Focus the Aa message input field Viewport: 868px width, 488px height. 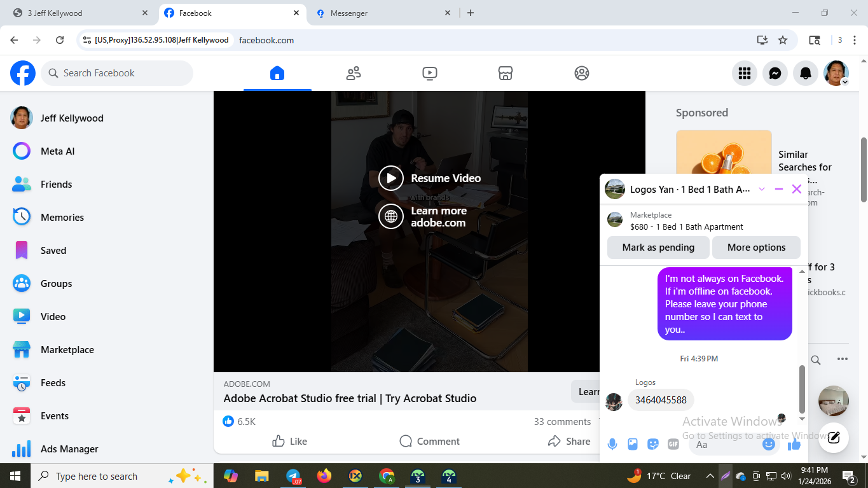click(726, 444)
